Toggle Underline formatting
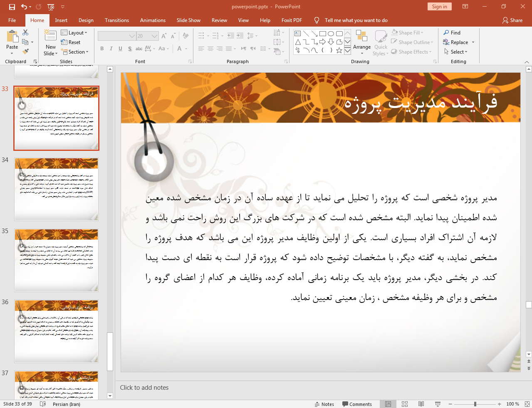532x408 pixels. point(120,49)
